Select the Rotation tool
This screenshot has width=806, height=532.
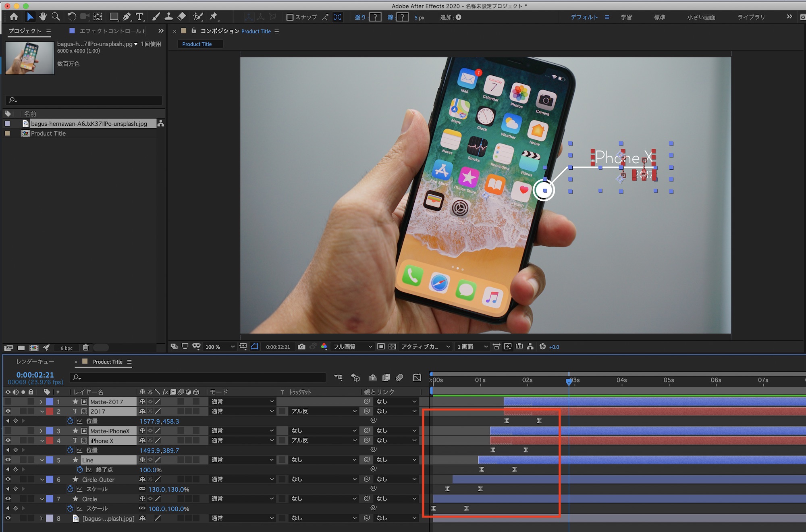tap(72, 17)
